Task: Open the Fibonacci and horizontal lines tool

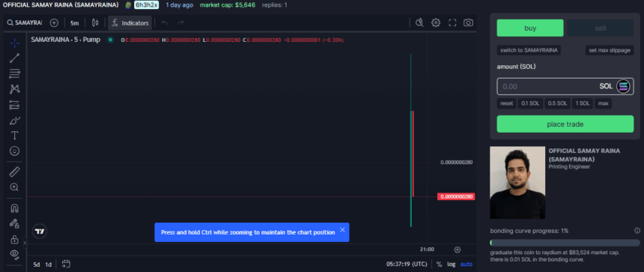Action: click(14, 74)
